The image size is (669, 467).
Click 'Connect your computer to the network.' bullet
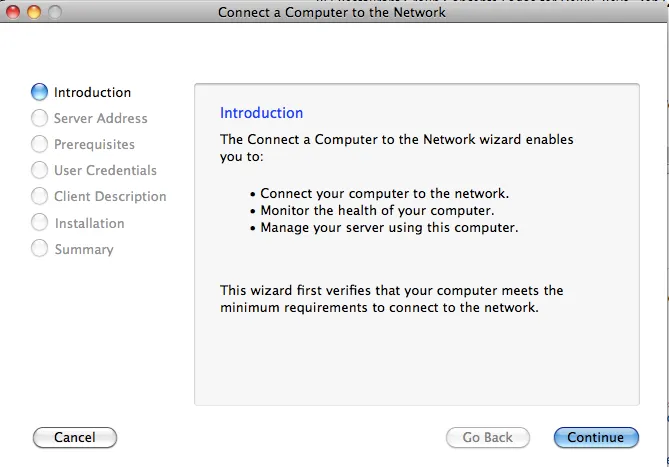tap(379, 194)
